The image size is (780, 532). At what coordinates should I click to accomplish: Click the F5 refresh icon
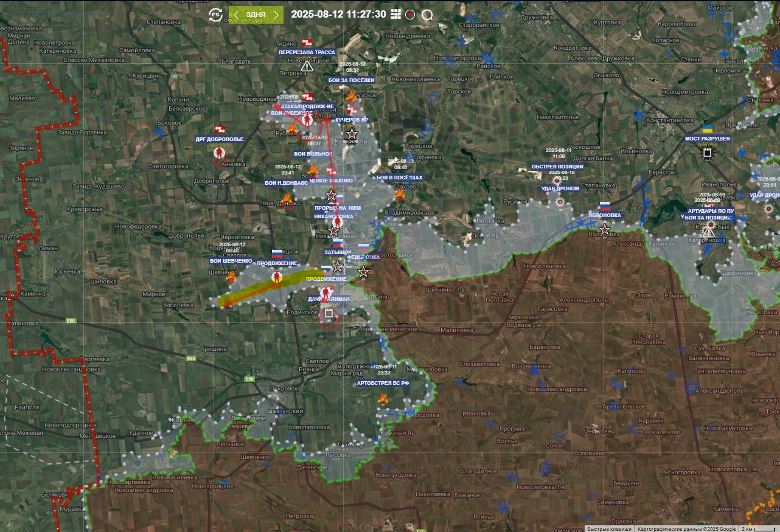[215, 15]
